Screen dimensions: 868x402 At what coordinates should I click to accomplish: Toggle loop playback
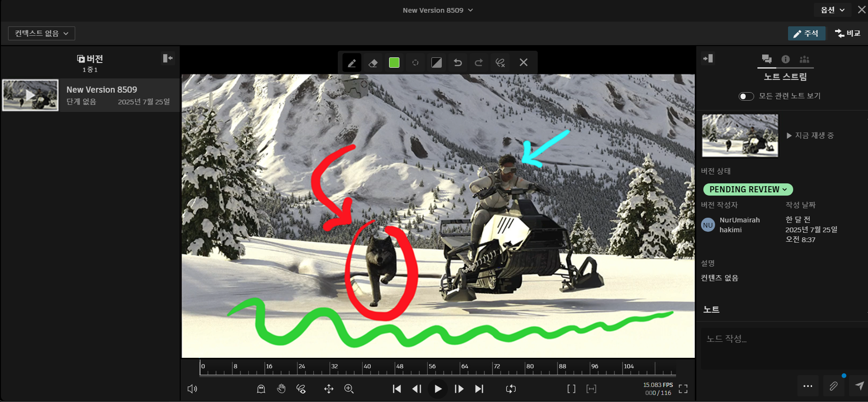(511, 389)
